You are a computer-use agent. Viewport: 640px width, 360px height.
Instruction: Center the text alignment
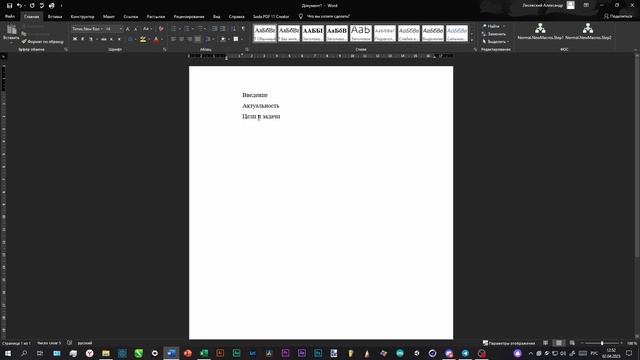[182, 39]
